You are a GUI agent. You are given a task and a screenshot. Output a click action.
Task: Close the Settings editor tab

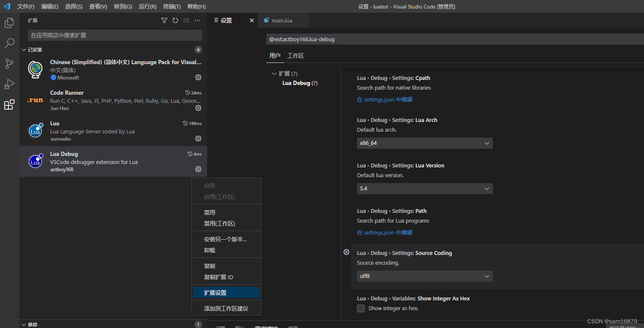[x=251, y=20]
